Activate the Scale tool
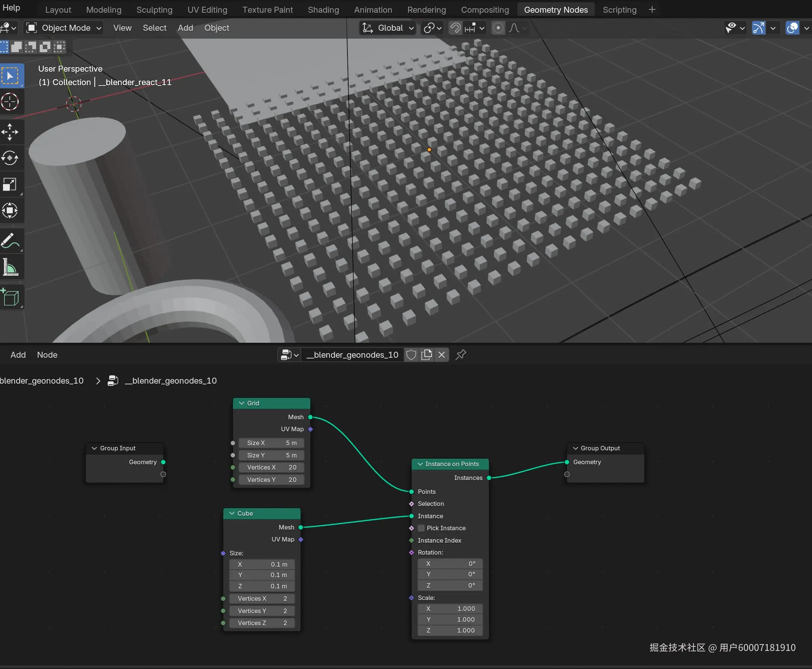Image resolution: width=812 pixels, height=669 pixels. pyautogui.click(x=10, y=184)
